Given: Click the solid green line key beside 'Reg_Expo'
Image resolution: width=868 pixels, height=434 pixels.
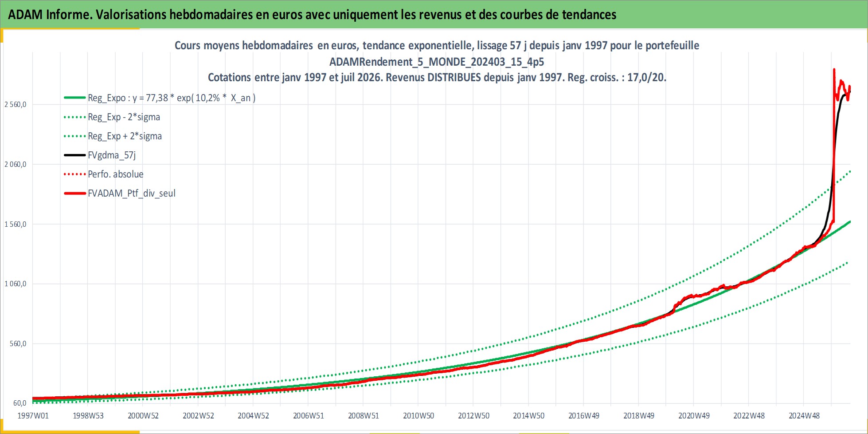Looking at the screenshot, I should point(74,98).
